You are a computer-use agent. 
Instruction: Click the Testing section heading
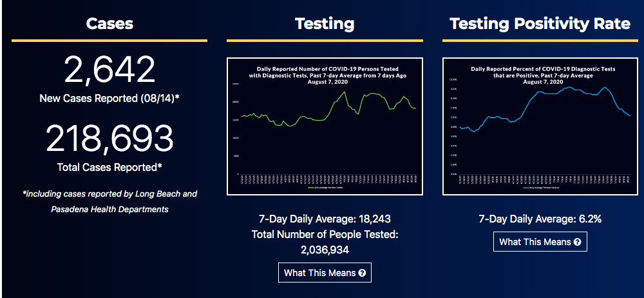(x=325, y=24)
